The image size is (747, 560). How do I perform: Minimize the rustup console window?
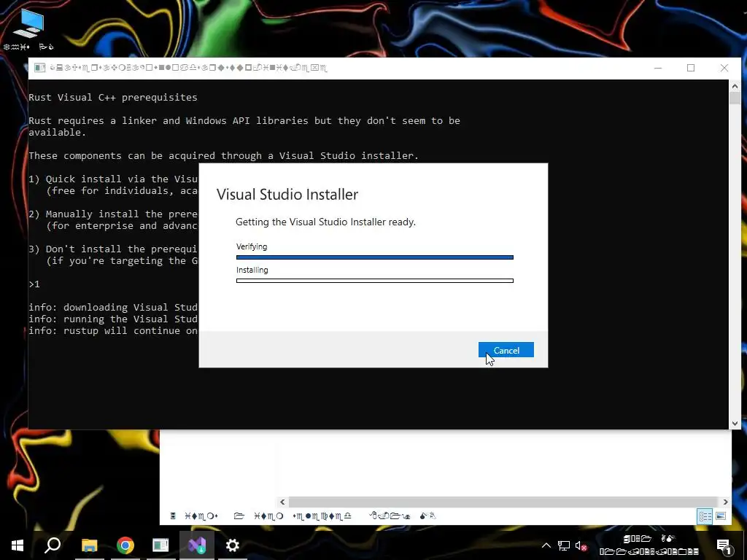[658, 68]
